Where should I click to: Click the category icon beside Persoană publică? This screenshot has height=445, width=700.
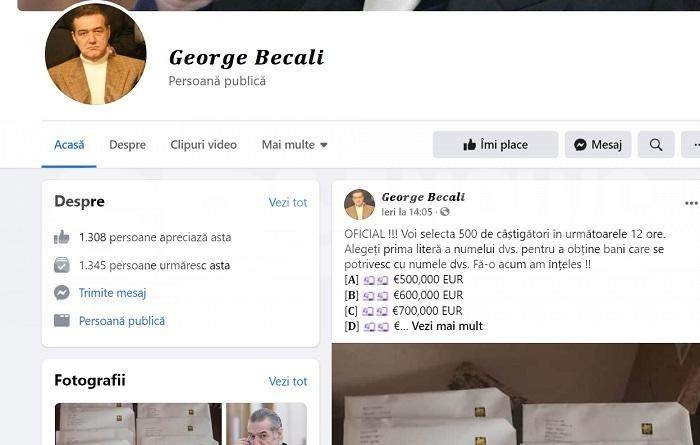(x=62, y=320)
